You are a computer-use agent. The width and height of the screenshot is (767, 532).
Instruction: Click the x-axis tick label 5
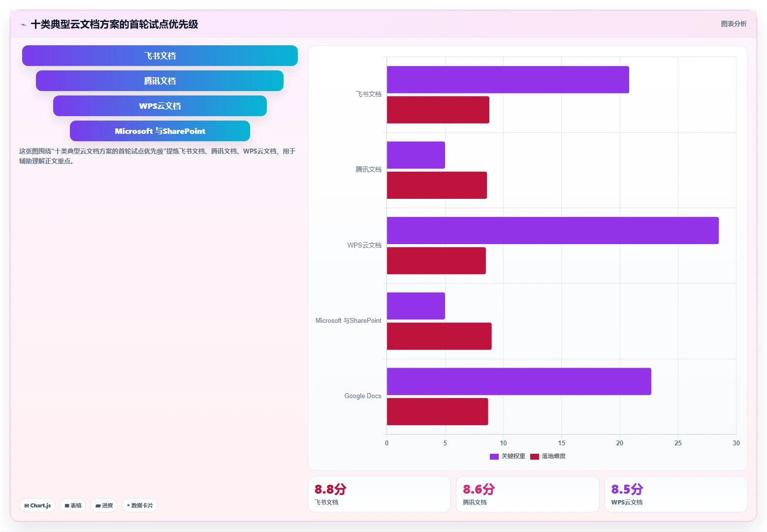point(445,443)
